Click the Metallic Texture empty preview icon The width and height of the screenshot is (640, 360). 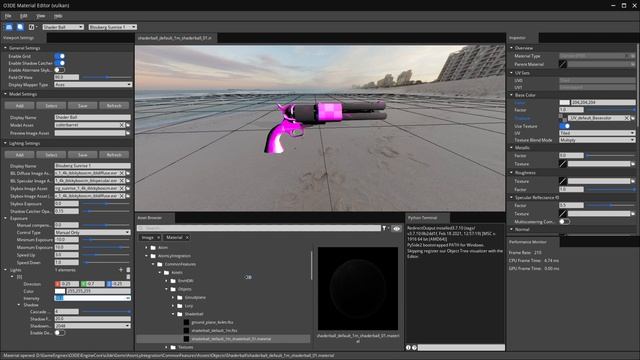coord(563,164)
